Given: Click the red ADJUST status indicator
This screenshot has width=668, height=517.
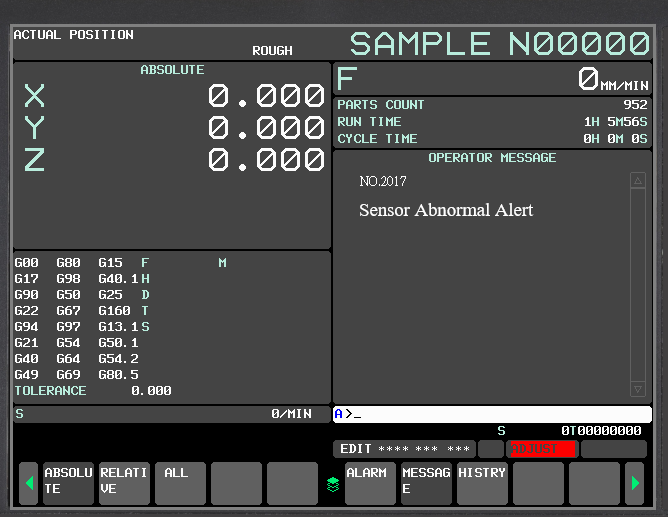Looking at the screenshot, I should [541, 449].
